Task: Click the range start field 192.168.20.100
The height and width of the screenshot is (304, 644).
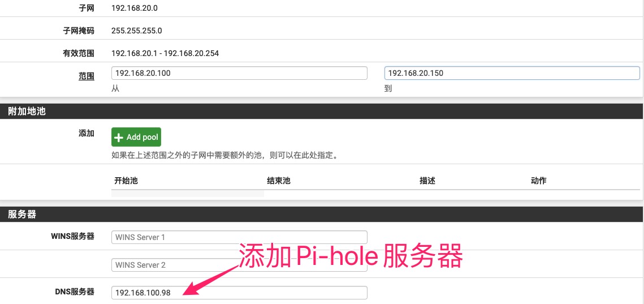Action: (239, 73)
